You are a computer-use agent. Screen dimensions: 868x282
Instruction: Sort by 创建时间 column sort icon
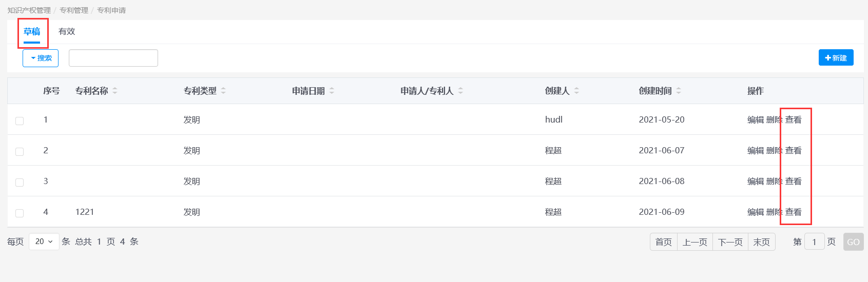(x=679, y=91)
